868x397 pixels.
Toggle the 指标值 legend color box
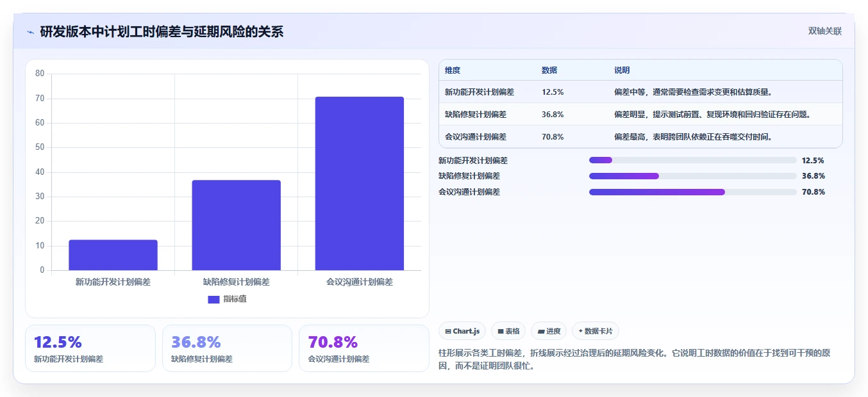point(213,299)
